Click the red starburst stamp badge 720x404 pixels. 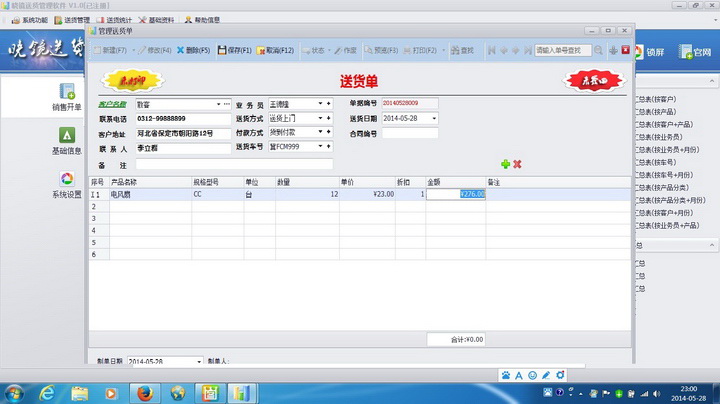point(594,81)
